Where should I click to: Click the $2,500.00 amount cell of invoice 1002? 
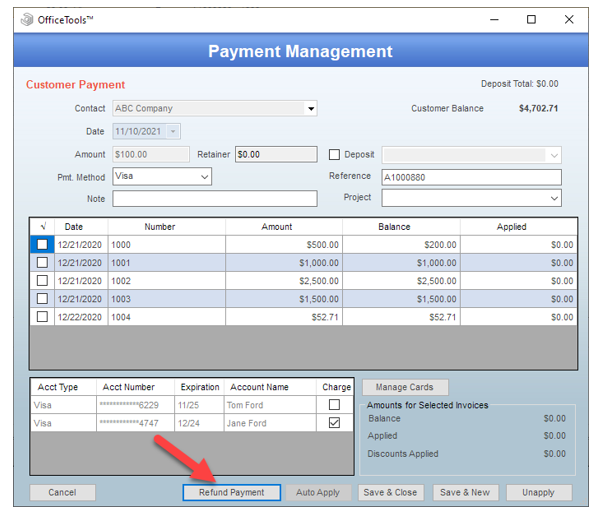(x=284, y=281)
